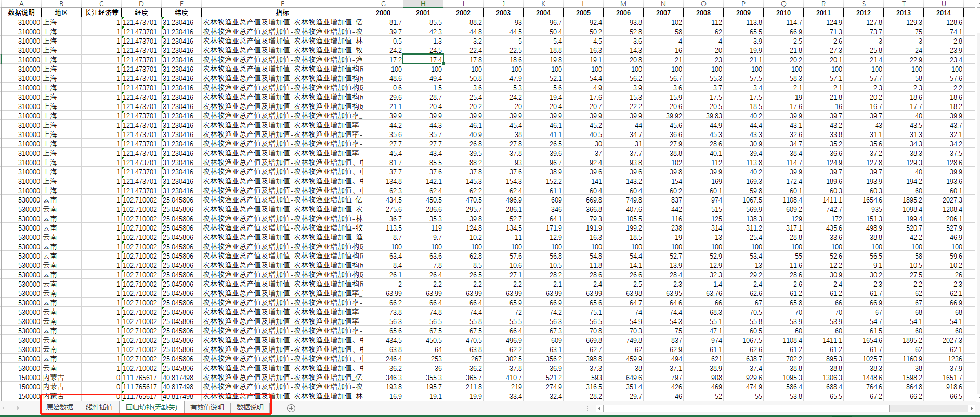Switch to the 原始数据 sheet tab
Viewport: 980px width, 417px height.
tap(60, 407)
